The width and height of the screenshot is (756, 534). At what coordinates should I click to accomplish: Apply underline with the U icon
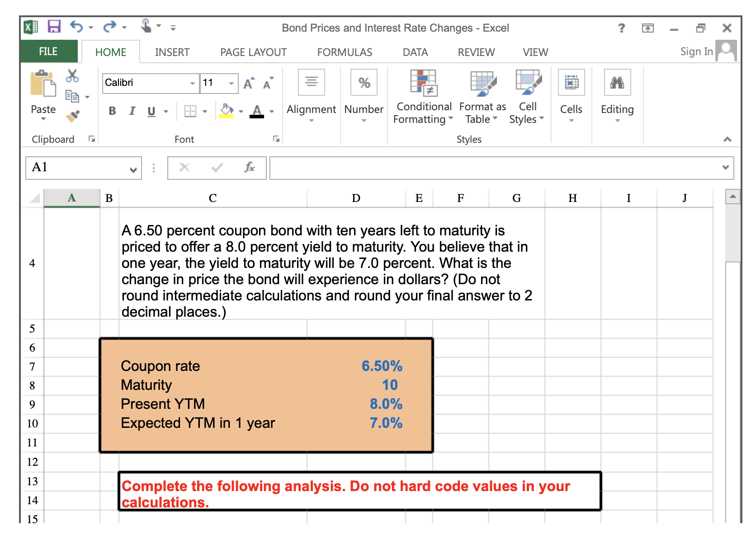pos(151,111)
